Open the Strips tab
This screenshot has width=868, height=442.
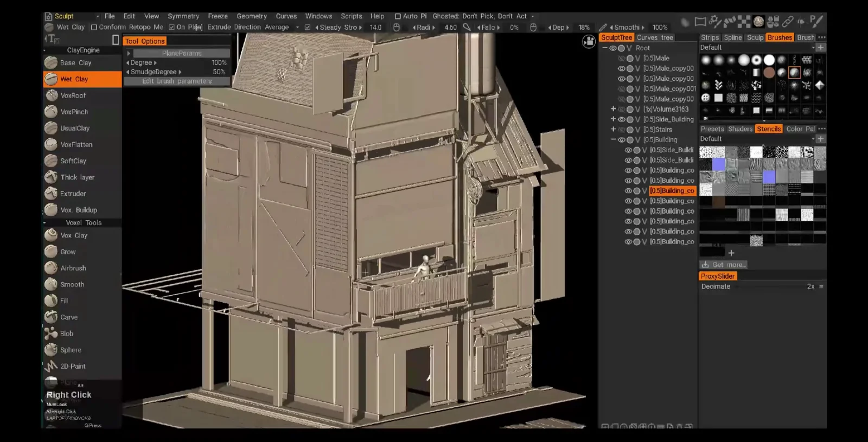[710, 37]
